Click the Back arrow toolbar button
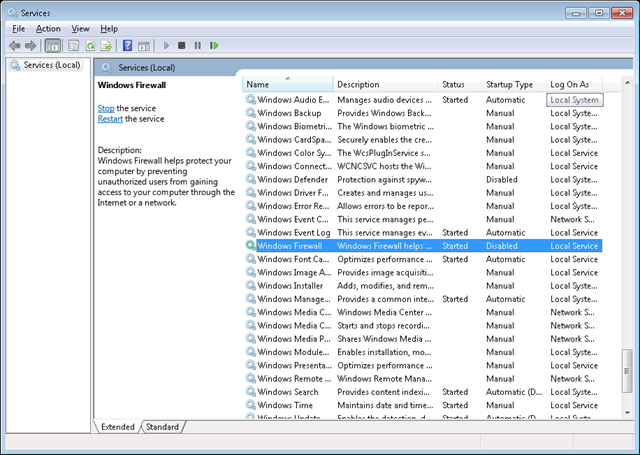This screenshot has height=455, width=640. (x=15, y=46)
